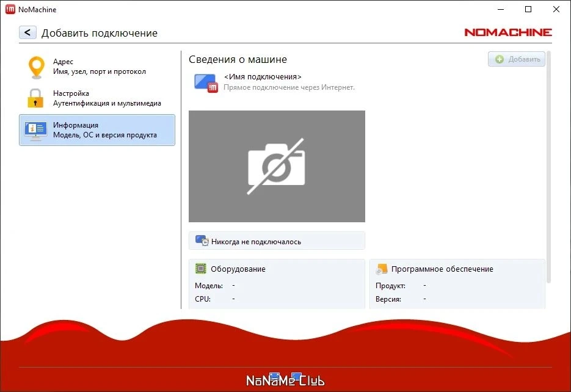
Task: Click the Программное обеспечение icon
Action: coord(381,269)
